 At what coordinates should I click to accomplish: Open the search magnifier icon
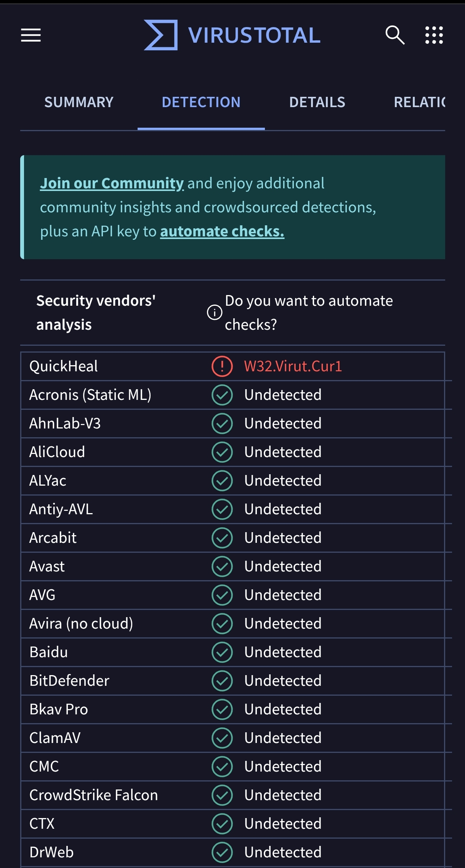click(394, 35)
